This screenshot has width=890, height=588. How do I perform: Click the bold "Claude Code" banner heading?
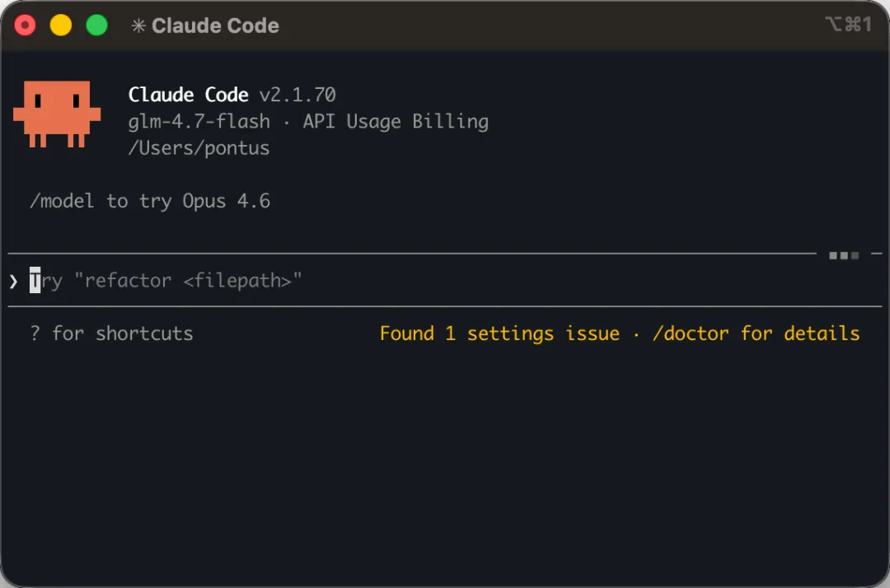(x=189, y=95)
